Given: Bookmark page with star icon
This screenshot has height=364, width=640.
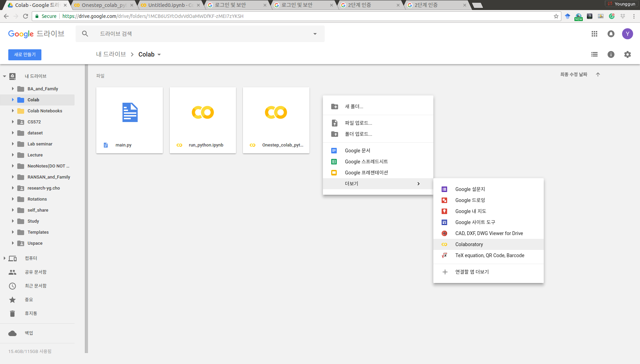Looking at the screenshot, I should 556,16.
